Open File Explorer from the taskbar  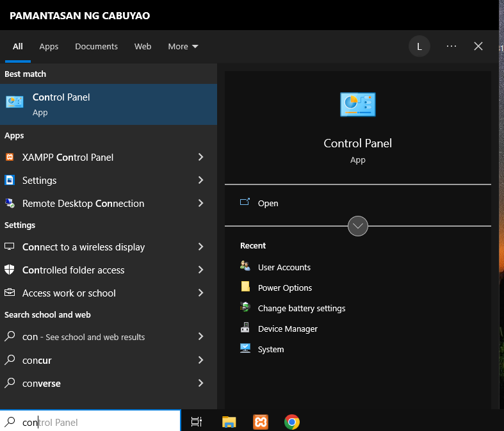click(229, 421)
